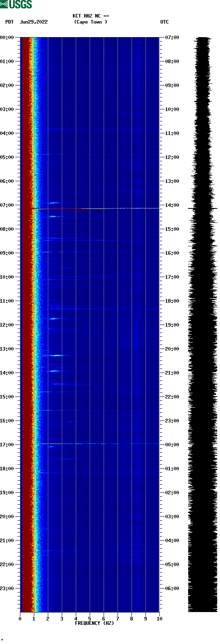The image size is (220, 644).
Task: Click the 14:00 UTC label on right axis
Action: pyautogui.click(x=172, y=205)
